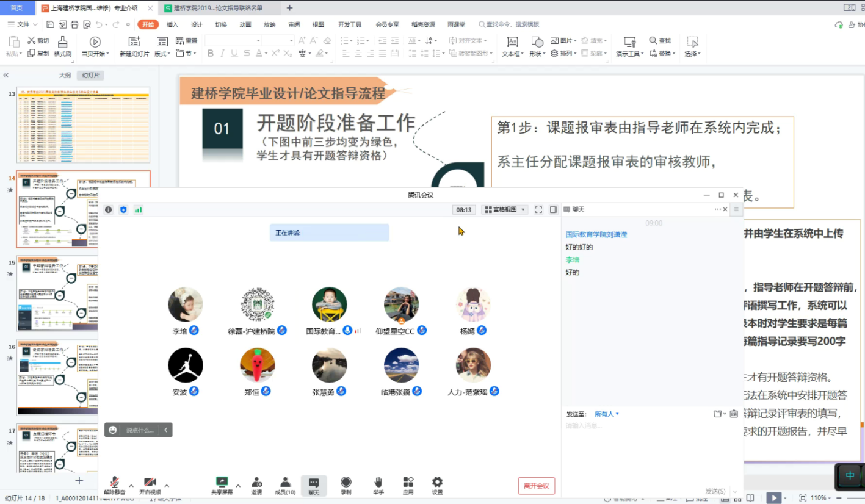
Task: Open the Members (成员) list icon
Action: coord(285,483)
